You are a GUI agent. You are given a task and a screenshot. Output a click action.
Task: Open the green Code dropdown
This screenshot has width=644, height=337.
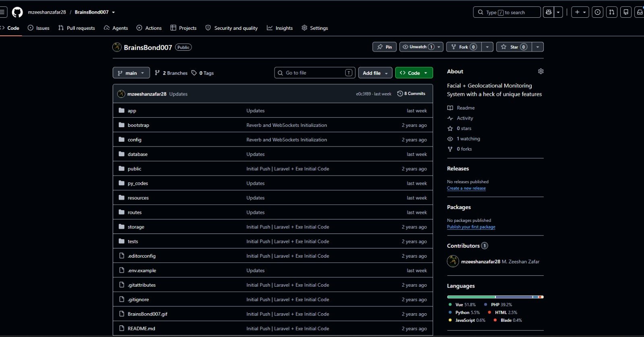pos(414,73)
